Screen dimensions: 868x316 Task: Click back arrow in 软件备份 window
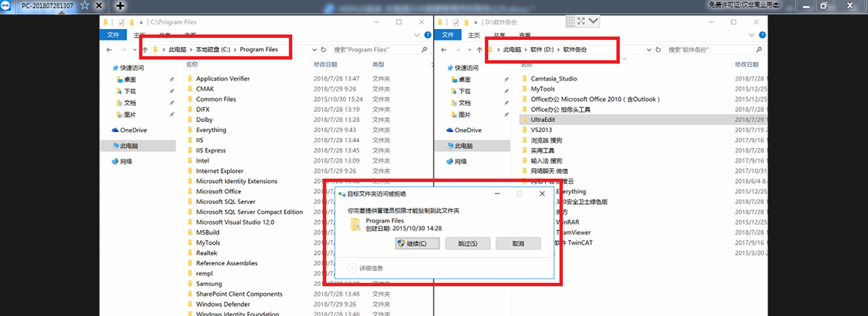pyautogui.click(x=444, y=50)
